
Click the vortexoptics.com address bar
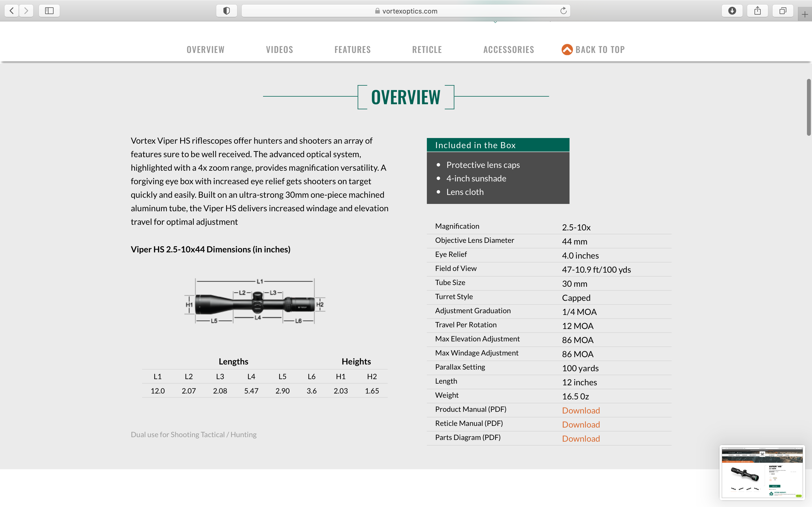(x=406, y=11)
